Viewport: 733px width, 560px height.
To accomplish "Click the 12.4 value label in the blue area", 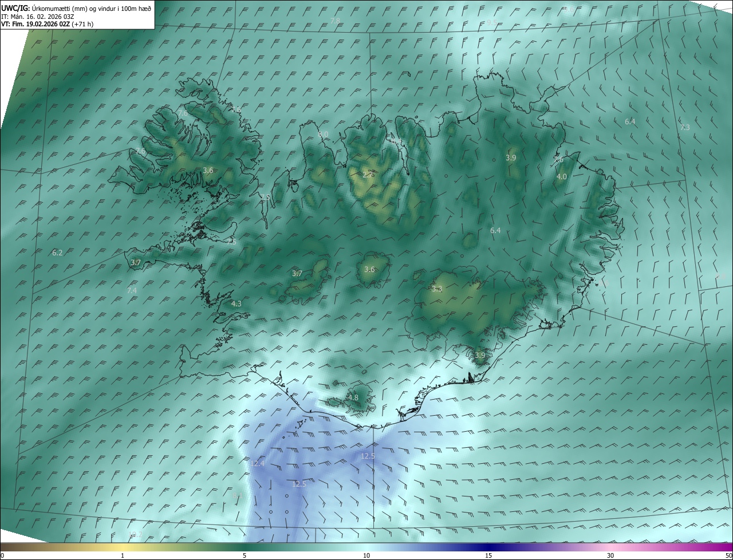I will click(257, 463).
